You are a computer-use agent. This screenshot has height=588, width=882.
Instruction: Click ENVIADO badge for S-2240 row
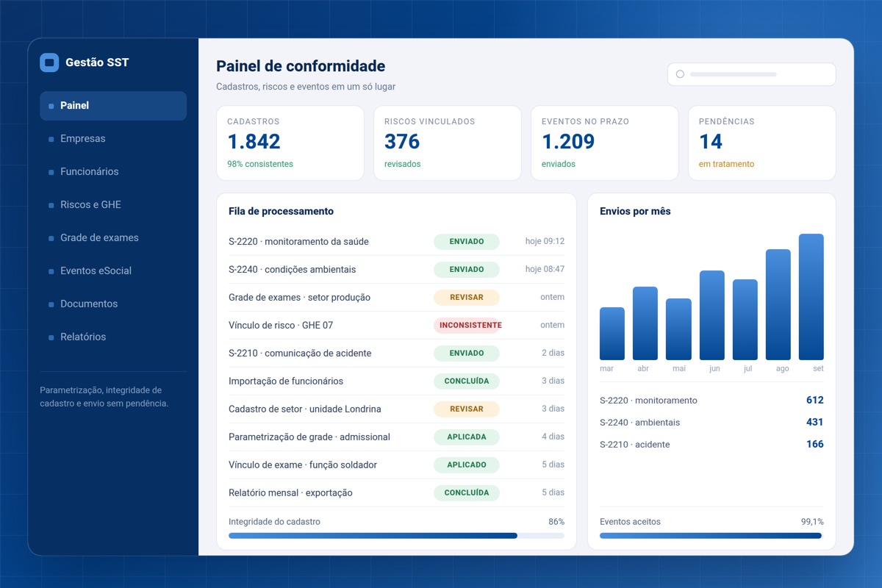click(x=467, y=270)
